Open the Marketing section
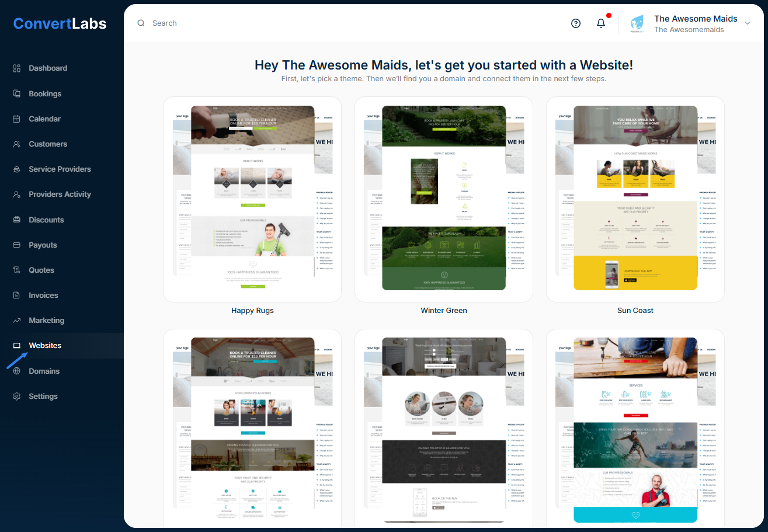 tap(46, 321)
